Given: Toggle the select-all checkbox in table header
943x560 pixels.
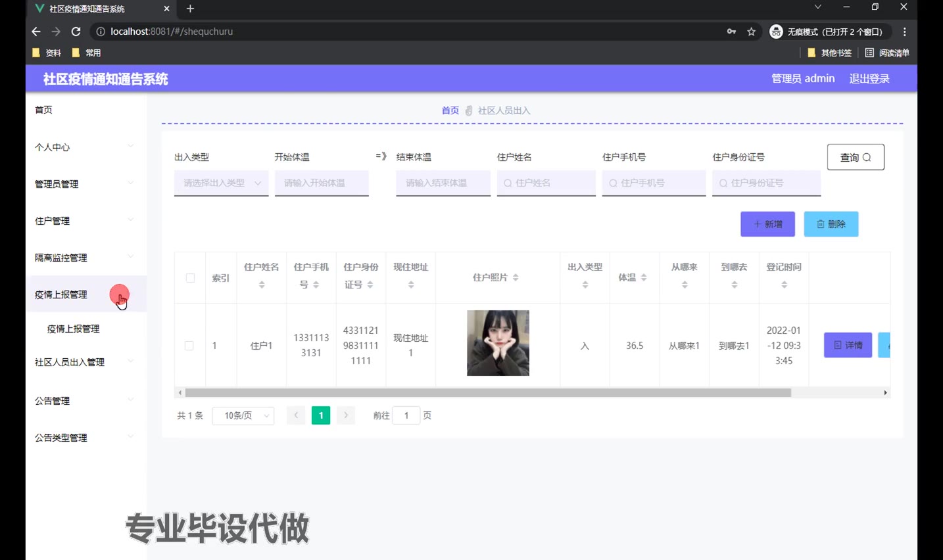Looking at the screenshot, I should [x=190, y=278].
